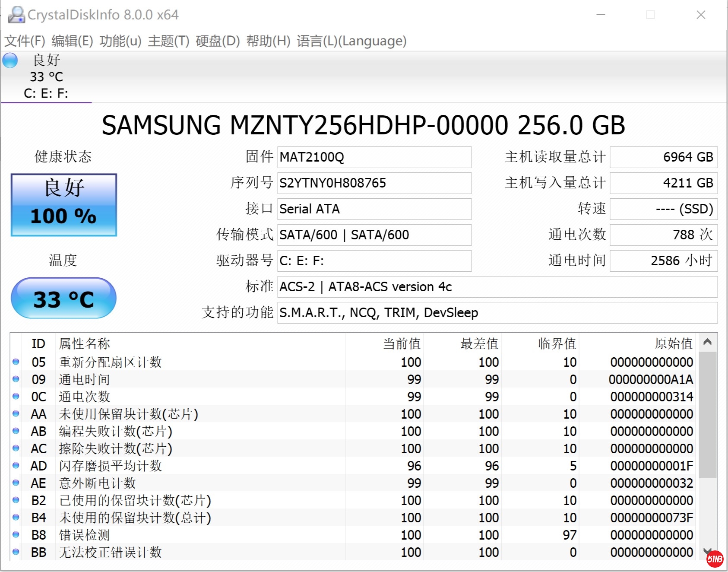This screenshot has height=572, width=728.
Task: Click the status dot for attribute BB
Action: pos(16,552)
